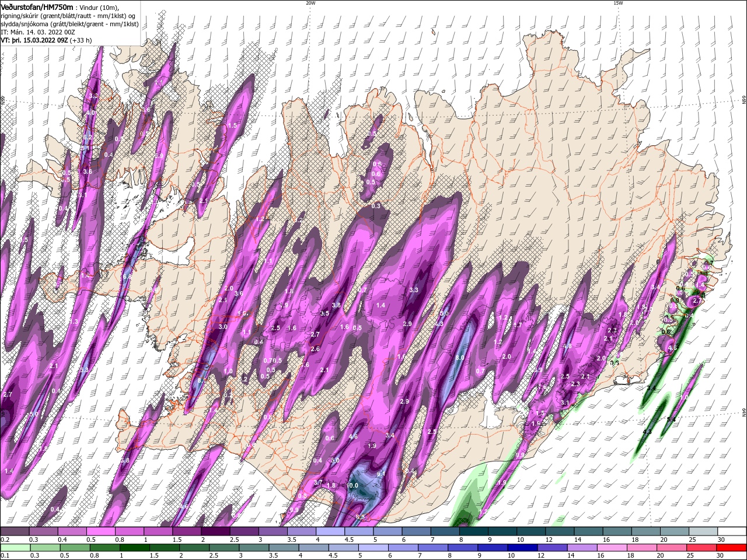This screenshot has width=747, height=560.
Task: Pick the bottom-row 14 lavender swatch
Action: pos(581,548)
